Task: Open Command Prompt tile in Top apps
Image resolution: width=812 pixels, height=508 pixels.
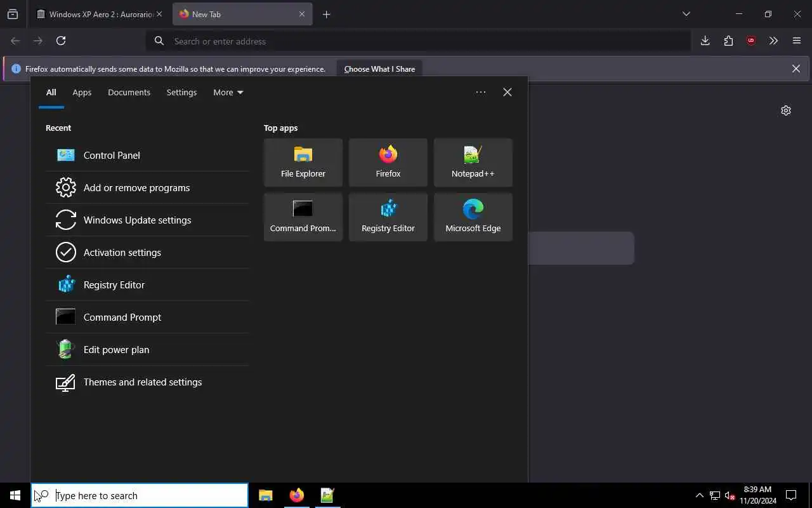Action: (303, 217)
